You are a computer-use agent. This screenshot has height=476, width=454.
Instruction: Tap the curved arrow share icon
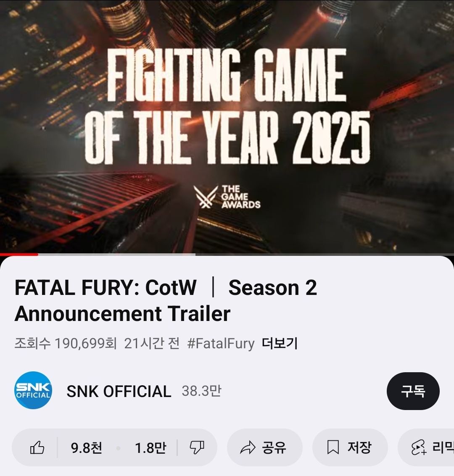(x=248, y=447)
